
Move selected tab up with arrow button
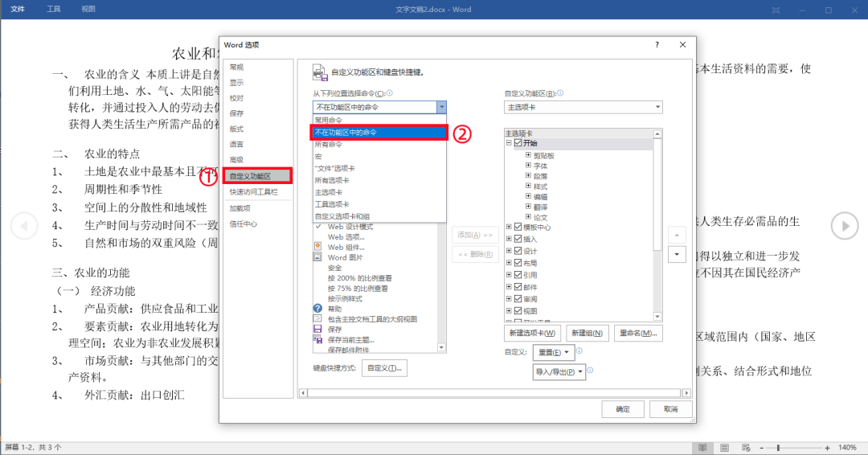click(x=677, y=236)
